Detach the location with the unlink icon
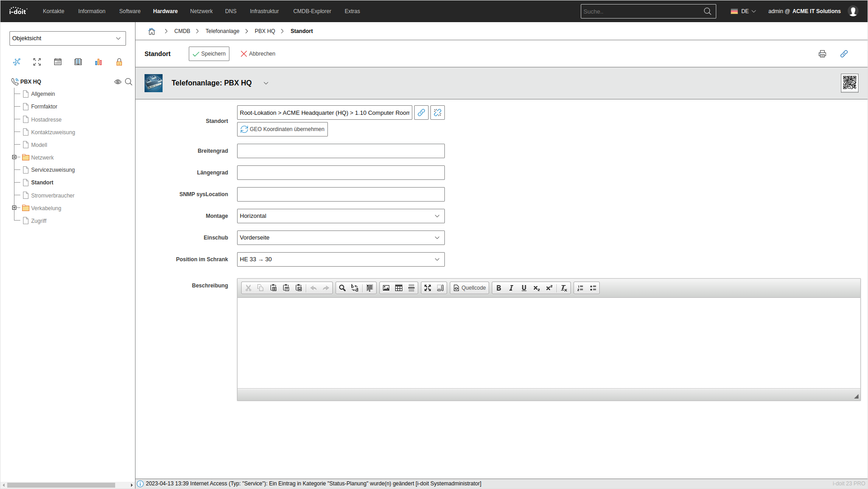This screenshot has height=489, width=868. pyautogui.click(x=437, y=113)
